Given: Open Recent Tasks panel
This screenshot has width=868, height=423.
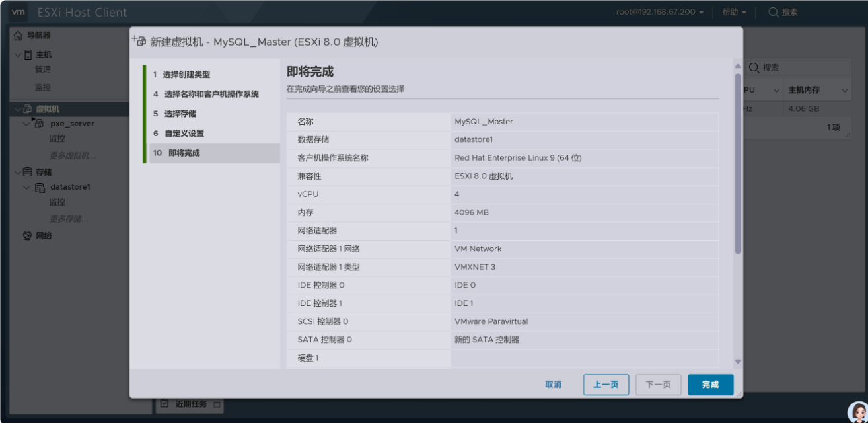Looking at the screenshot, I should pos(190,404).
